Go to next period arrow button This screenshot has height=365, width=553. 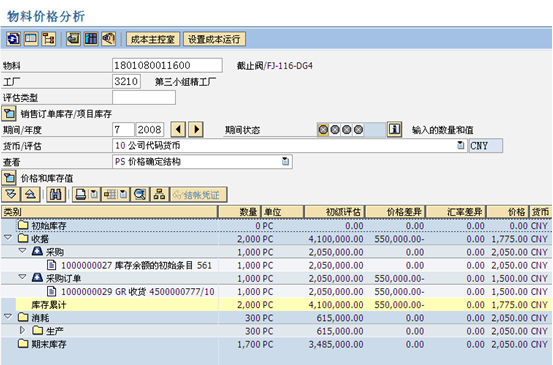point(196,129)
